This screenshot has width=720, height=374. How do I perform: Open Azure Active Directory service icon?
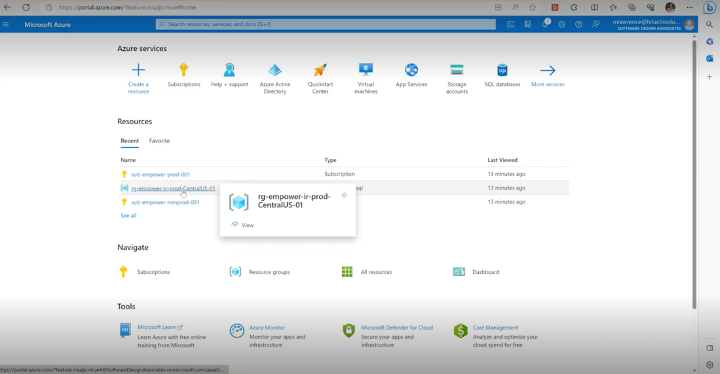[275, 70]
